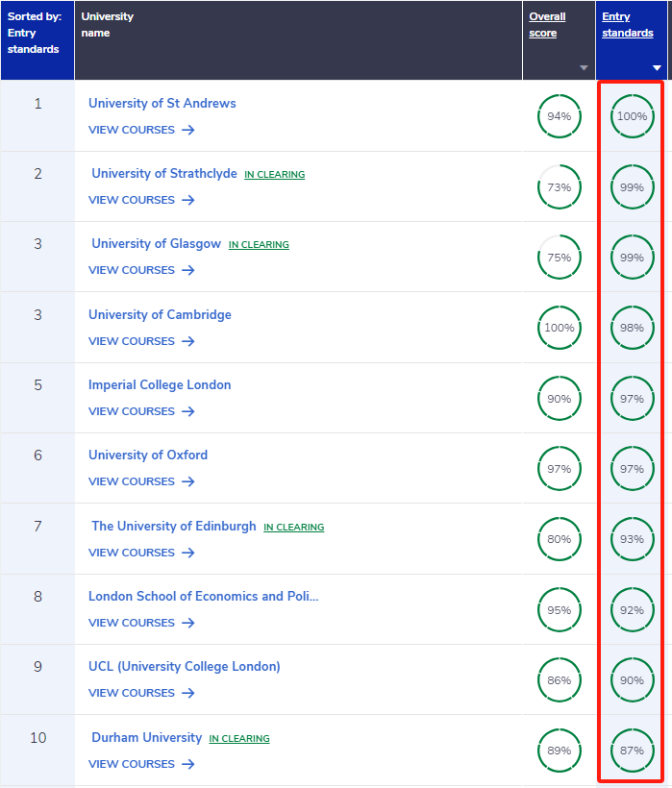View courses for London School of Economics
The height and width of the screenshot is (788, 672).
point(141,623)
